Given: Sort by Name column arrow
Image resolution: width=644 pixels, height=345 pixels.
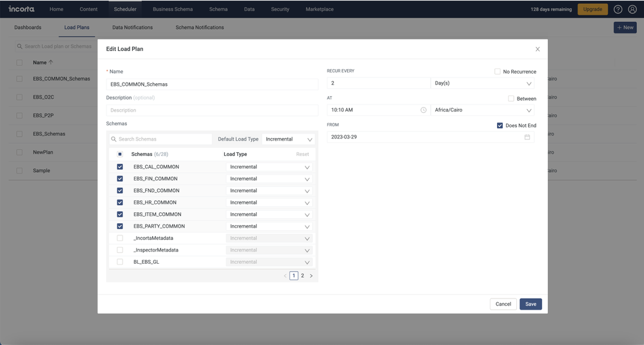Looking at the screenshot, I should (51, 63).
